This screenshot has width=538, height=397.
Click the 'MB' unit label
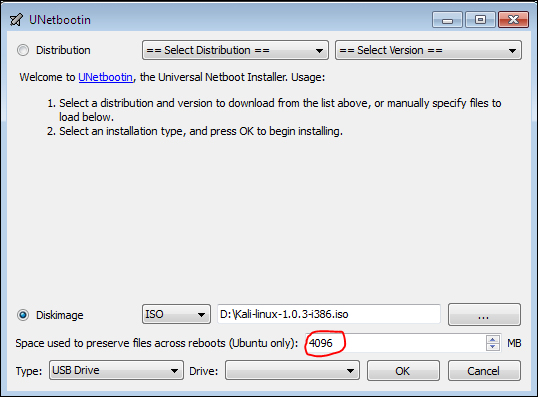pos(514,343)
